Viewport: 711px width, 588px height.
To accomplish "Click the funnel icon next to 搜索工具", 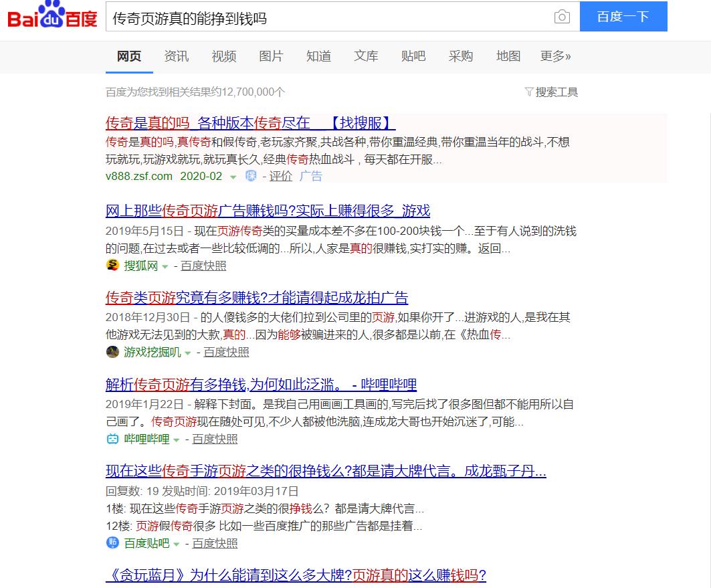I will pyautogui.click(x=528, y=92).
